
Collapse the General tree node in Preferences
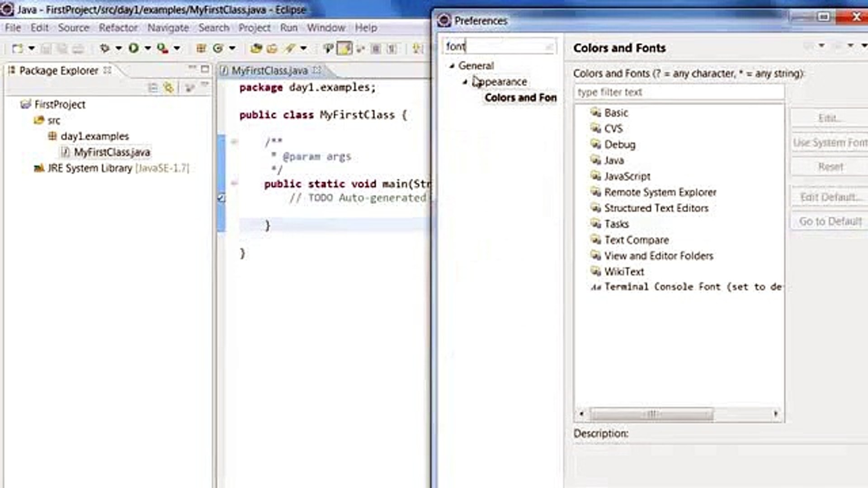tap(451, 66)
